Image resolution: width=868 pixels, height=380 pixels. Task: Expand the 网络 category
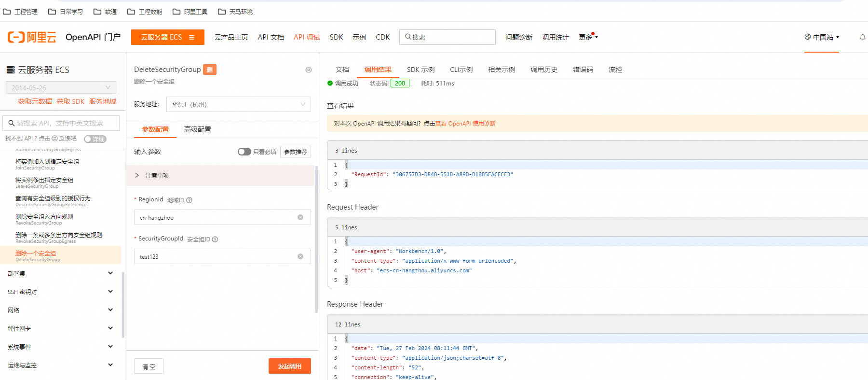point(61,310)
